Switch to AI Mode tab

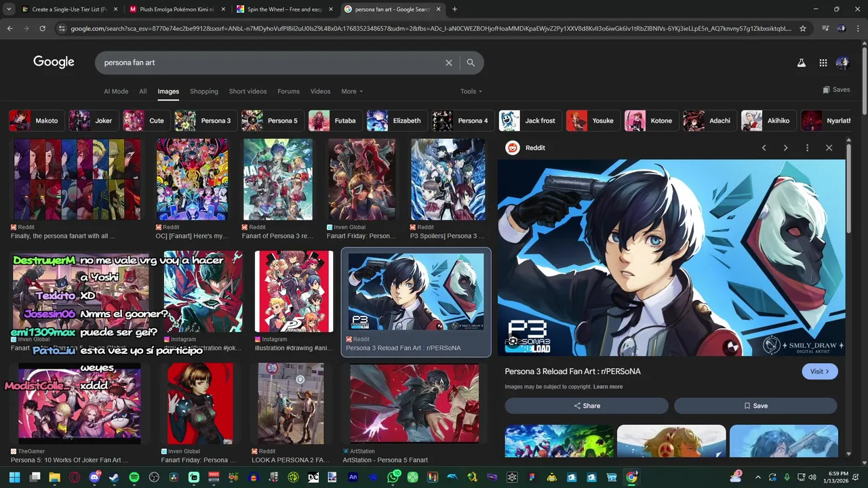pos(116,91)
